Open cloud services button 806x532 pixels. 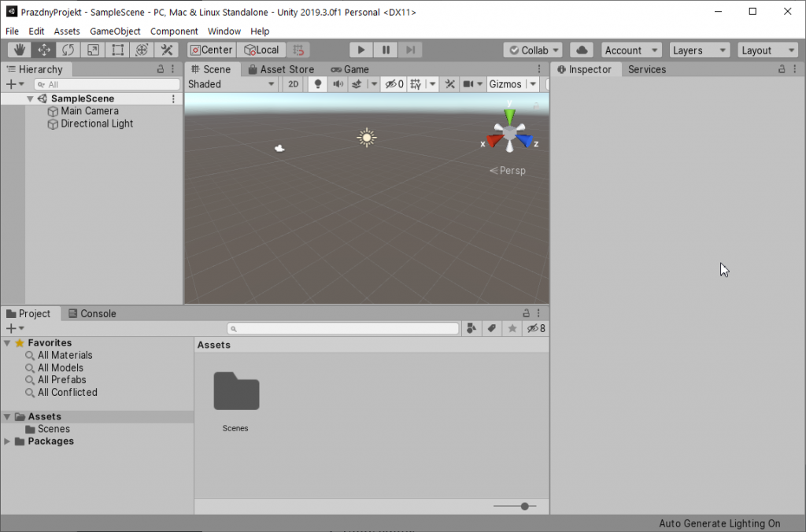point(582,50)
